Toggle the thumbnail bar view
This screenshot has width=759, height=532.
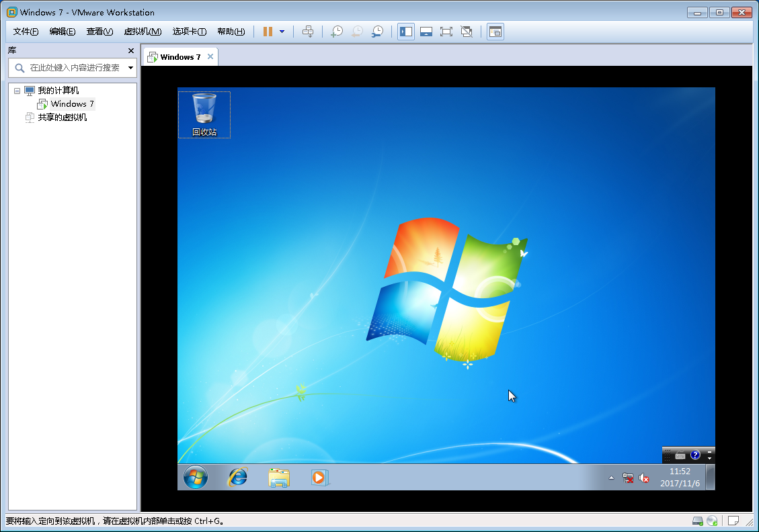click(426, 32)
